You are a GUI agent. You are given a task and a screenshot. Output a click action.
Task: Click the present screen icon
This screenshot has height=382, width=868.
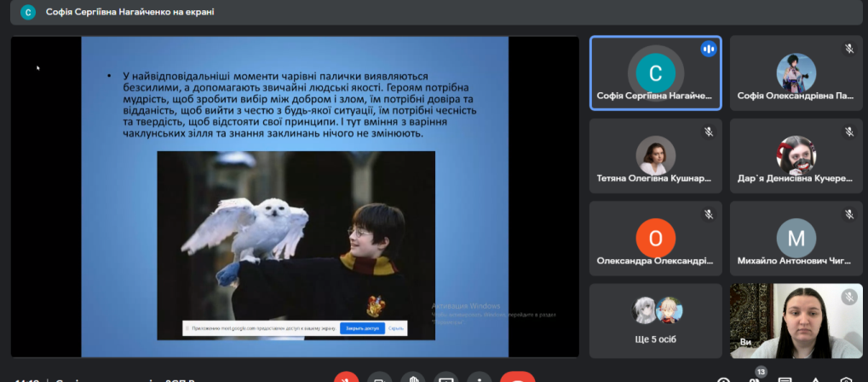[445, 379]
